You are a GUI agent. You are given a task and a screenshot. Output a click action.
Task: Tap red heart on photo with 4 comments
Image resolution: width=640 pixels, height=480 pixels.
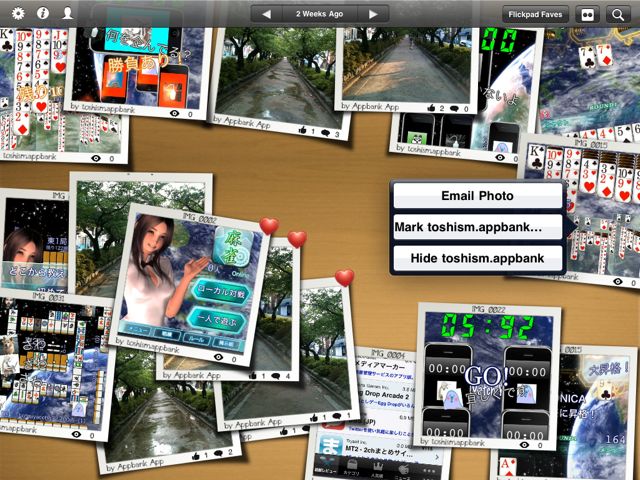tap(297, 239)
